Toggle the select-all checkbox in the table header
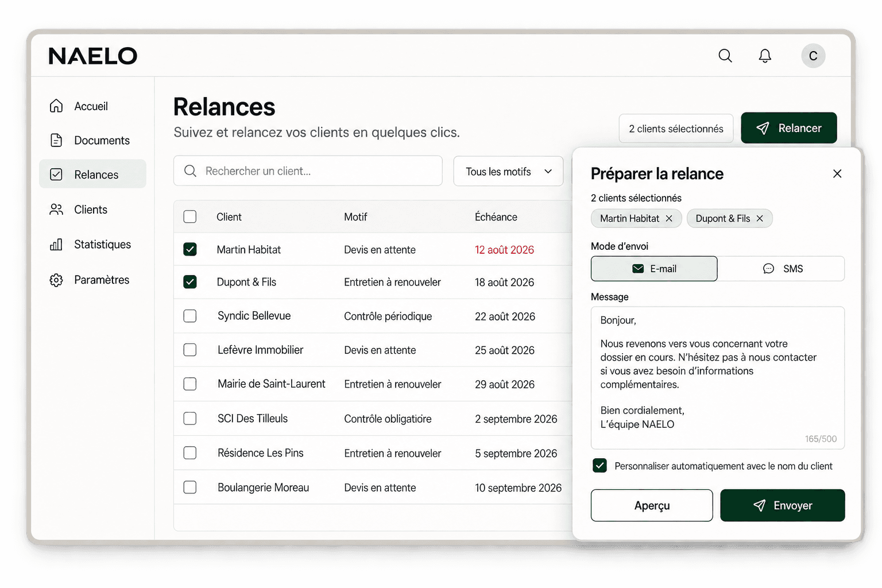 (190, 217)
